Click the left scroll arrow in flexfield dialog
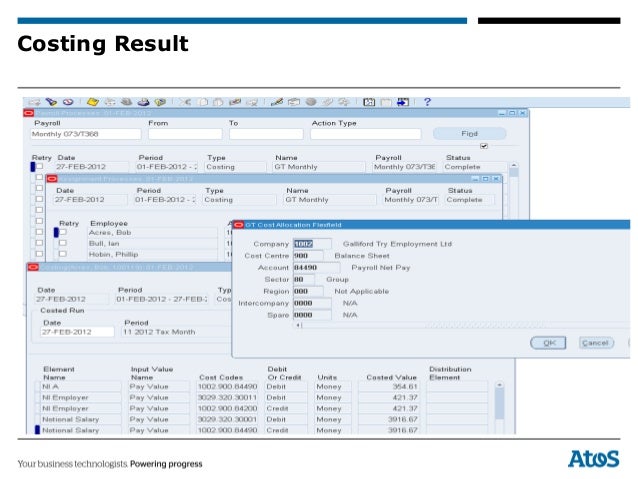This screenshot has height=479, width=638. (298, 325)
